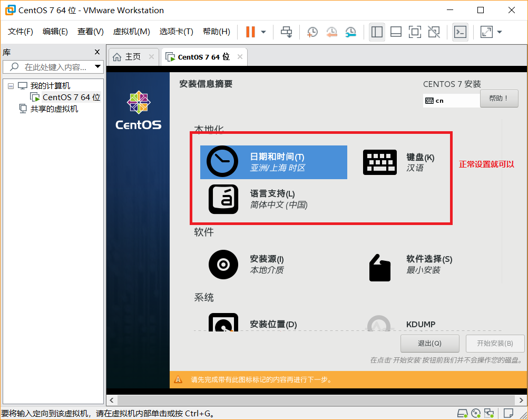Click the hard disk status bar icon

point(462,413)
